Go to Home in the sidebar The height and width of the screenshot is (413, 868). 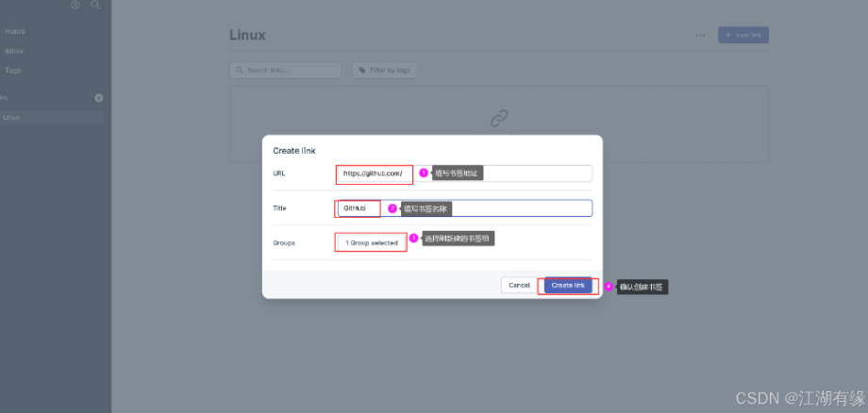click(x=15, y=31)
